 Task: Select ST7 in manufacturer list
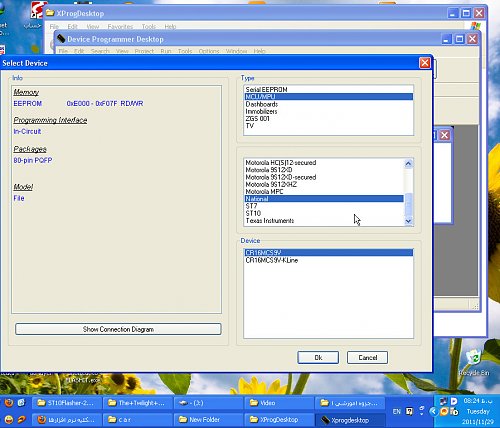click(324, 206)
